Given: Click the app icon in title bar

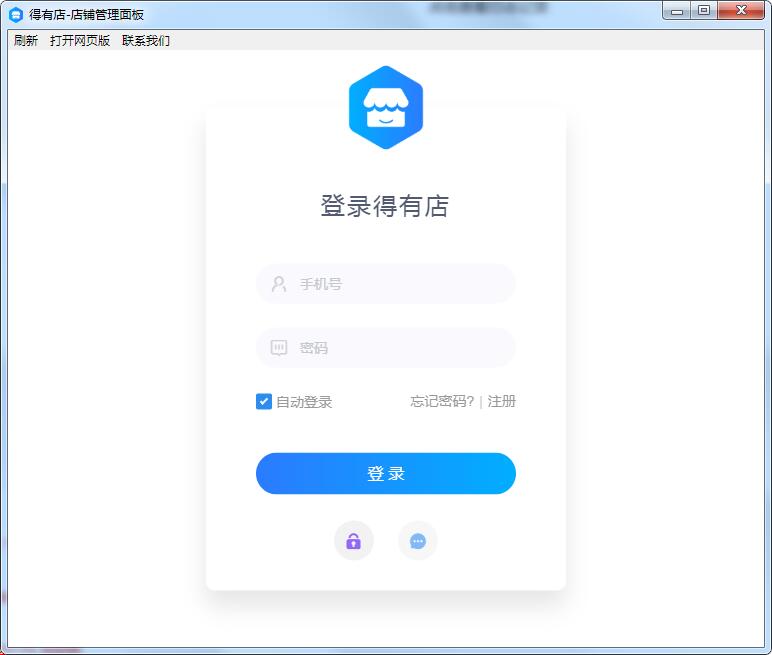Looking at the screenshot, I should coord(16,15).
